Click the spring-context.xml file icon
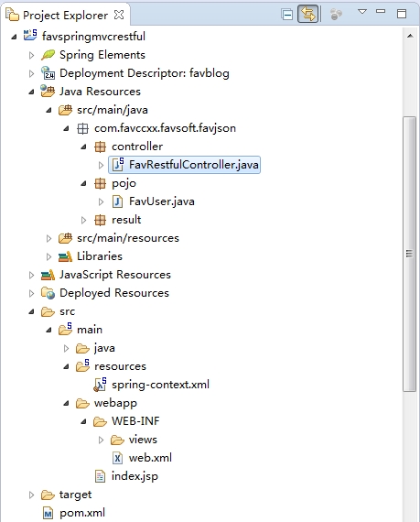The image size is (420, 522). (100, 385)
